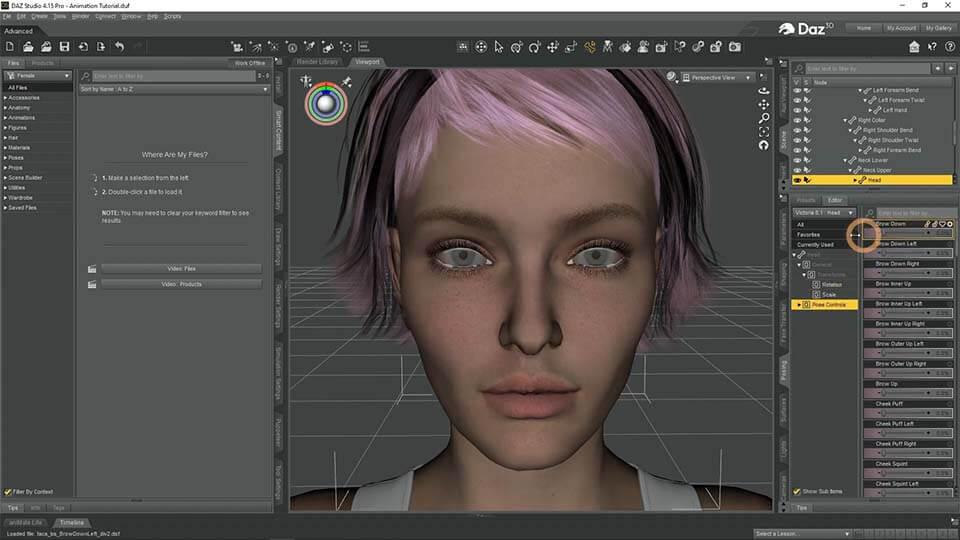Viewport: 960px width, 540px height.
Task: Switch to the Presets tab
Action: point(806,200)
